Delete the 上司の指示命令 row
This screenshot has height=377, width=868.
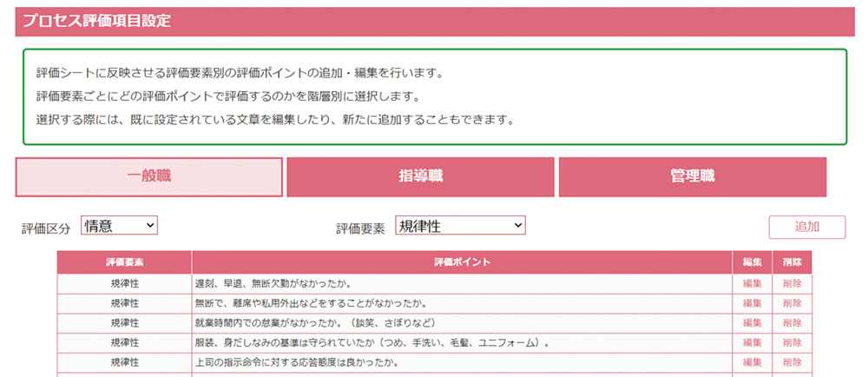tap(792, 361)
